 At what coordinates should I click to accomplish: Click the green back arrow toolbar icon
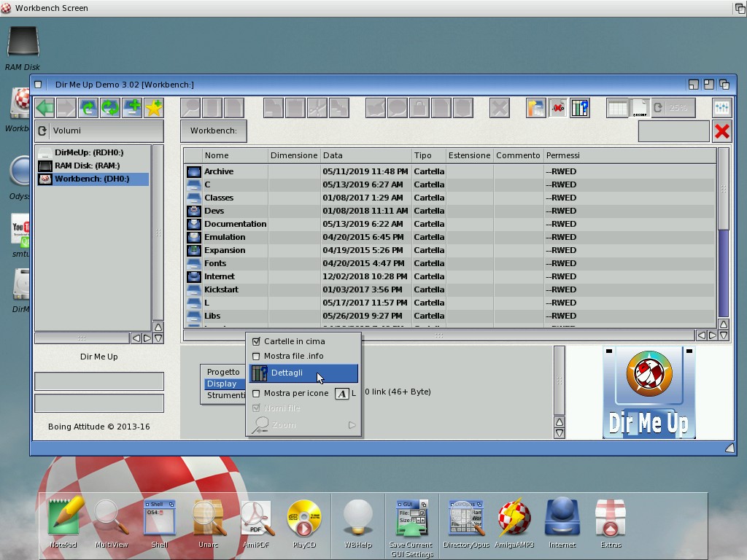point(45,108)
